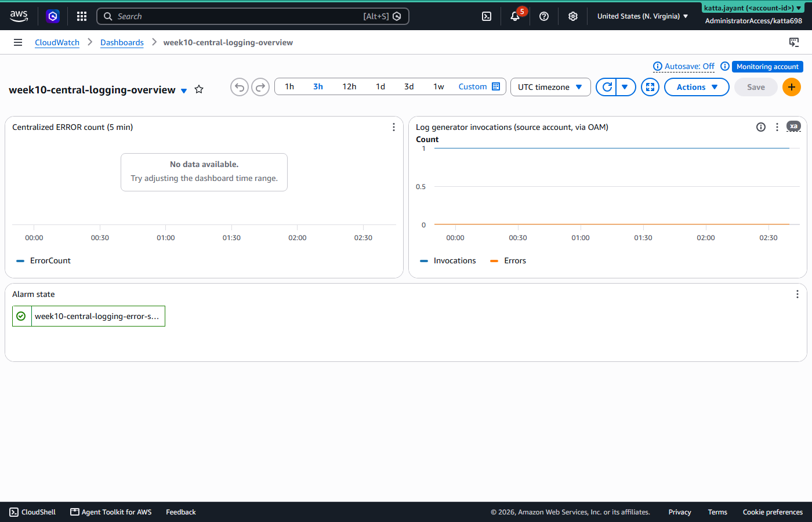Screen dimensions: 812x522
Task: Expand the United States (N. Virginia) region selector
Action: 643,16
